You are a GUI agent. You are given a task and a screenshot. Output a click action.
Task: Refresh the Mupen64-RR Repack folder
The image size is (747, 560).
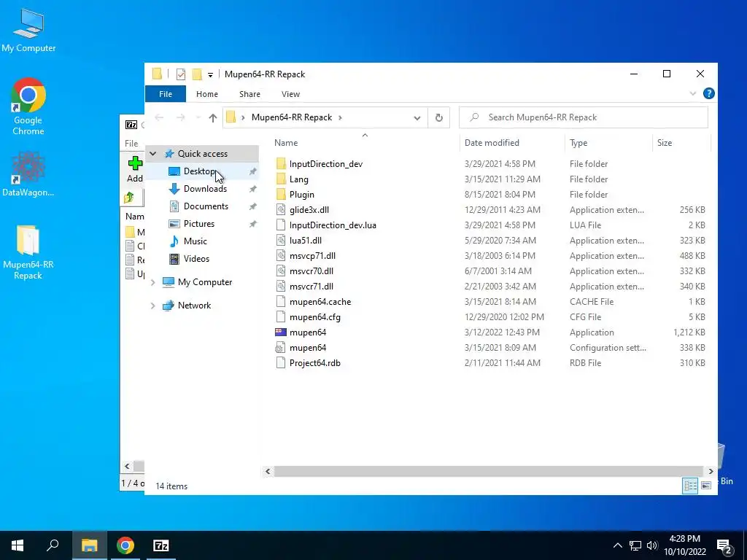point(438,117)
